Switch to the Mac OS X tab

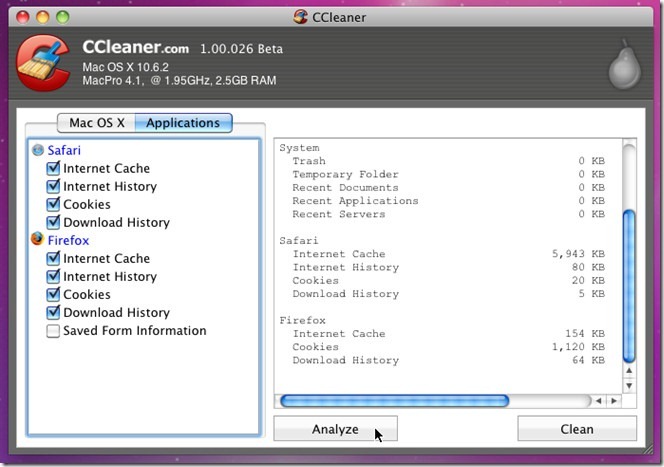[97, 123]
